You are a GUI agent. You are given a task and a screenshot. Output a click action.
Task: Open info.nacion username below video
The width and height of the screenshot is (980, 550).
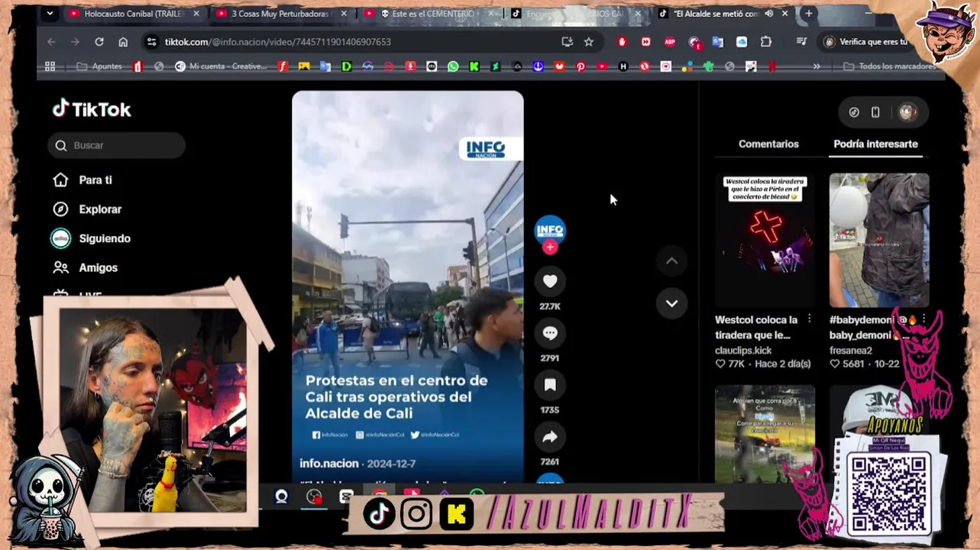[328, 464]
